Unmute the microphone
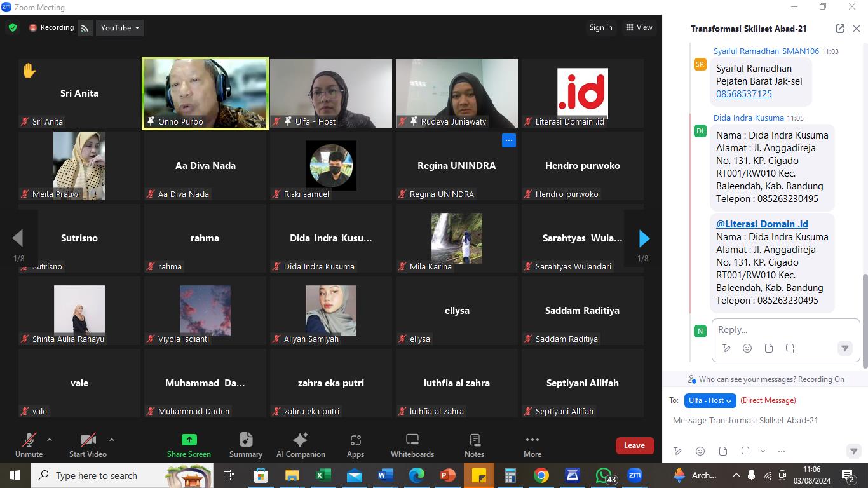The height and width of the screenshot is (488, 868). coord(29,445)
